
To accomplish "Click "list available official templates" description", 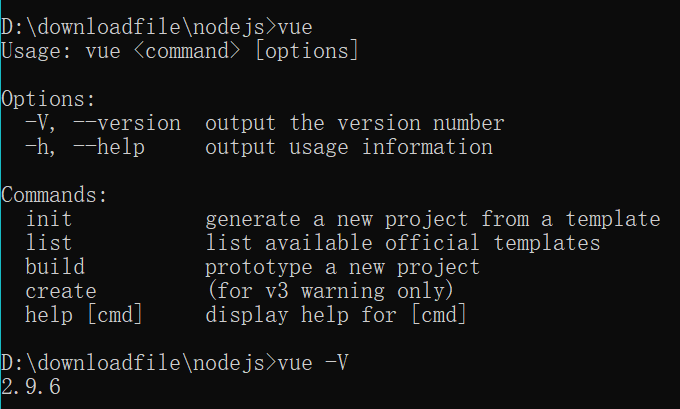I will [x=402, y=243].
